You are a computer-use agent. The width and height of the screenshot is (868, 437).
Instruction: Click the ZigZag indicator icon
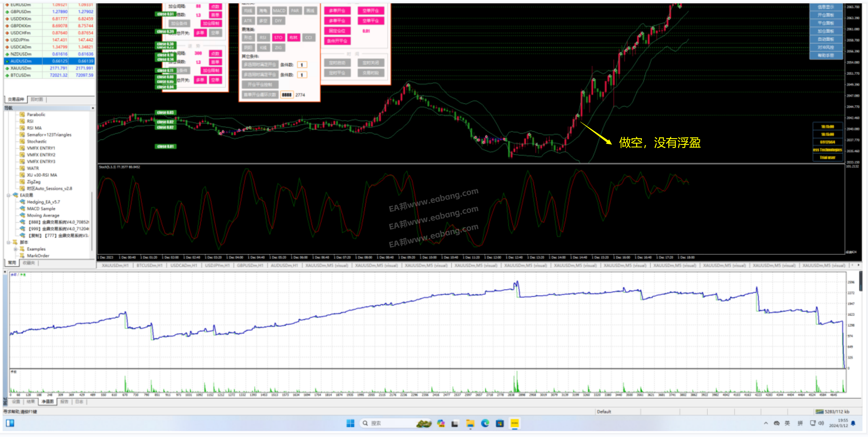click(x=22, y=182)
